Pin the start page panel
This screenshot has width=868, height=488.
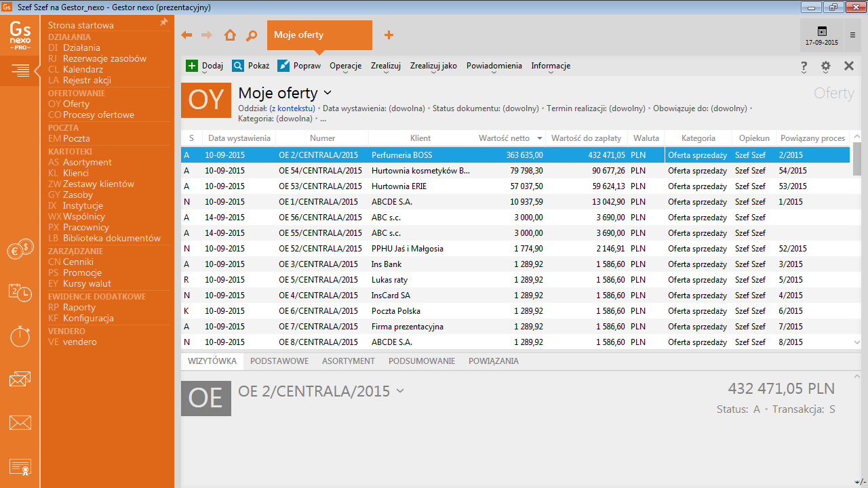pos(163,23)
